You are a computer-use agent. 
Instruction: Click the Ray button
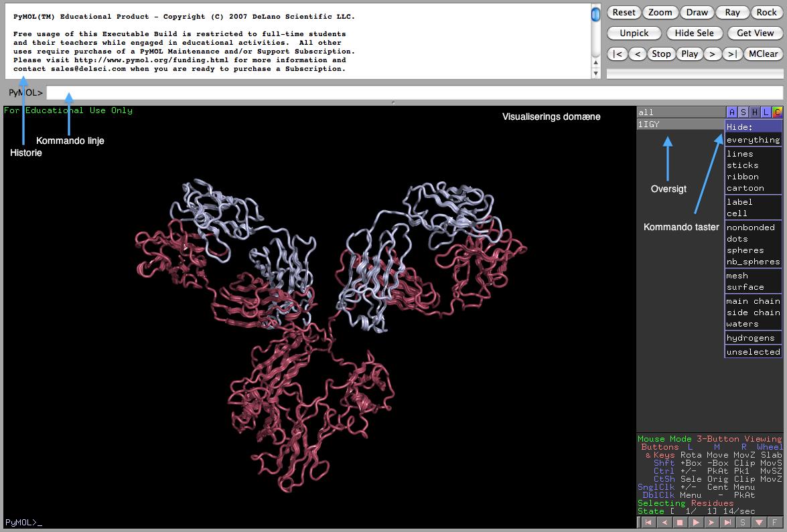(732, 12)
